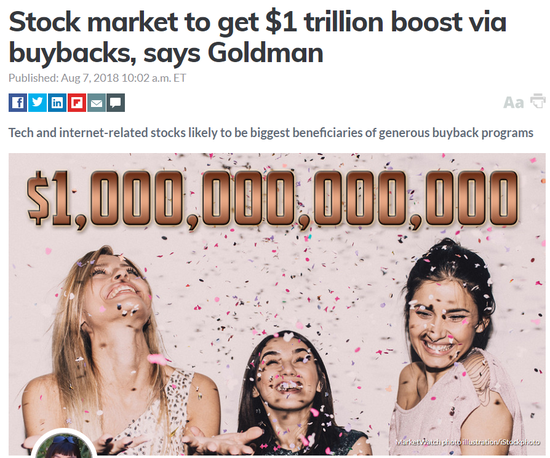Click the 'Tech and internet-related stocks' subheadline
The height and width of the screenshot is (458, 550).
pyautogui.click(x=271, y=133)
